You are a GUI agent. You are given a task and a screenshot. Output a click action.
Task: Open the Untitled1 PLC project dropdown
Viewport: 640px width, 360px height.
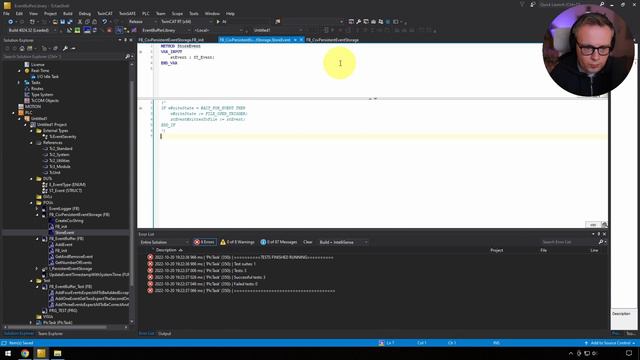pyautogui.click(x=278, y=30)
